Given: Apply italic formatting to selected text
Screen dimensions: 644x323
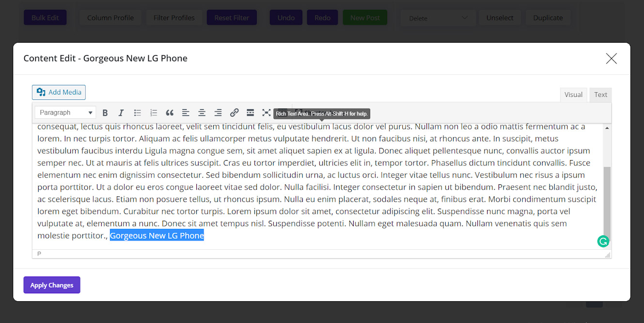Looking at the screenshot, I should [121, 113].
